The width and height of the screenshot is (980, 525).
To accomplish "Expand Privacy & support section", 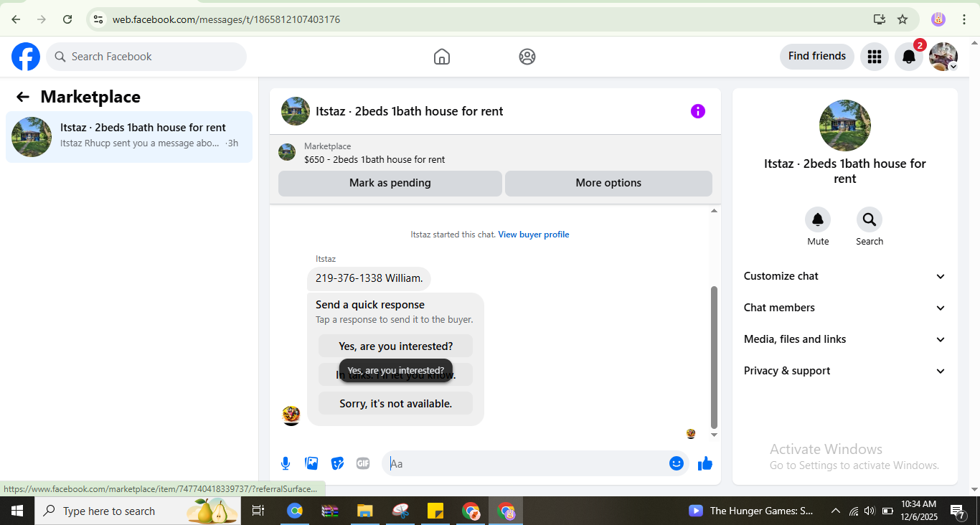I will tap(844, 371).
